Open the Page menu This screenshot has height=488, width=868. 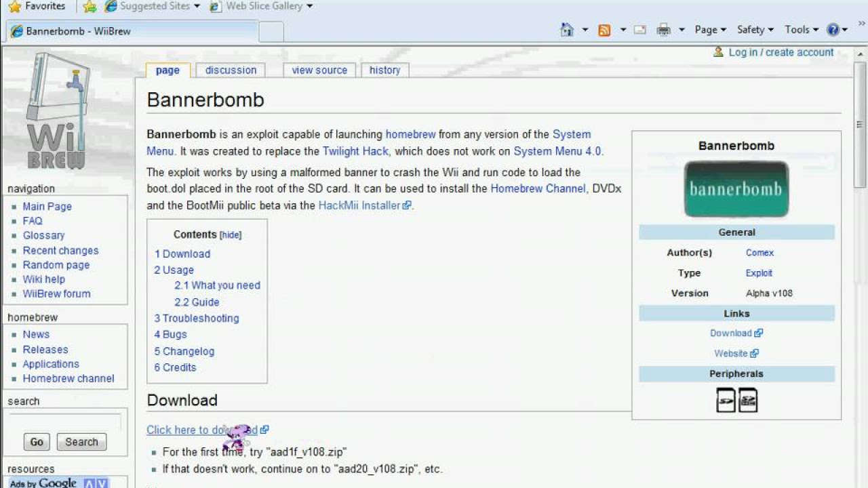[x=710, y=30]
